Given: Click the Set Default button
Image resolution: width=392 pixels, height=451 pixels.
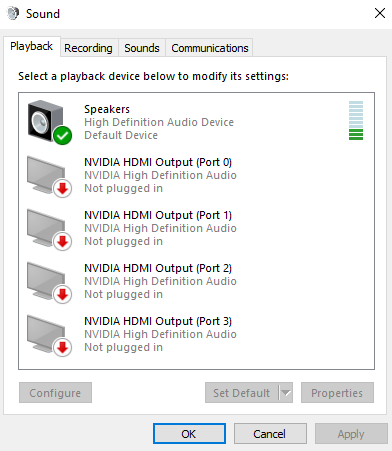Looking at the screenshot, I should 242,393.
